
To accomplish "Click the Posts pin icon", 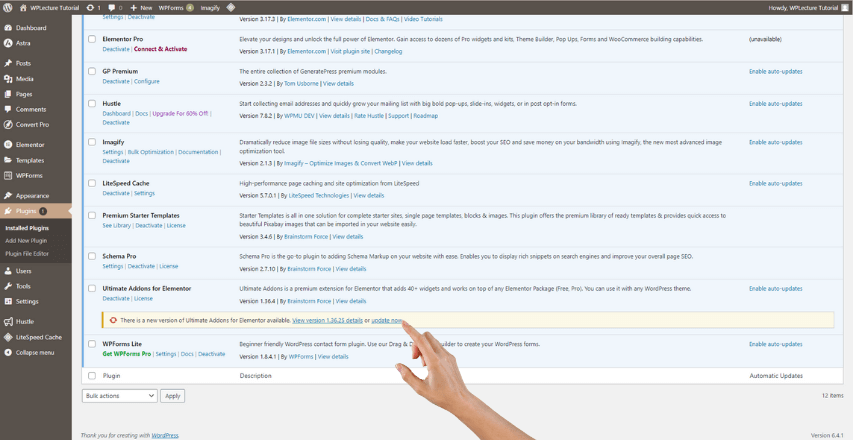I will (x=8, y=63).
